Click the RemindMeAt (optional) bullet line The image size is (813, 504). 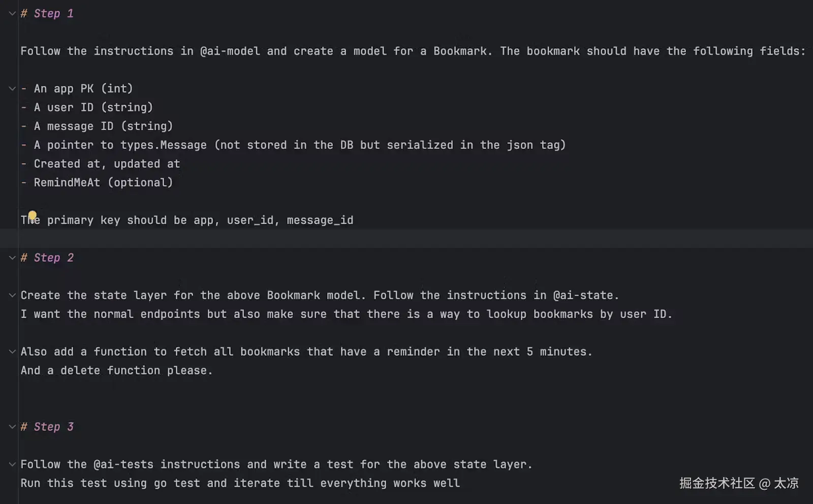pyautogui.click(x=103, y=183)
